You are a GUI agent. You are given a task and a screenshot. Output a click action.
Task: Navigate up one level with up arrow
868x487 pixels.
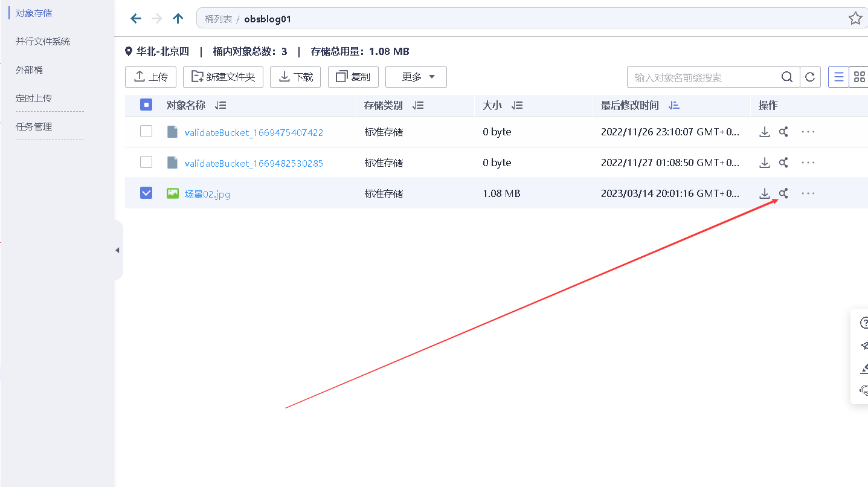(178, 19)
